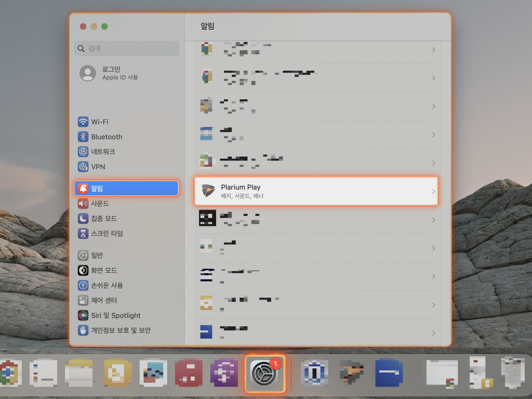Click 배지, 사운드, 배너 subtitle text
532x399 pixels.
coord(242,196)
